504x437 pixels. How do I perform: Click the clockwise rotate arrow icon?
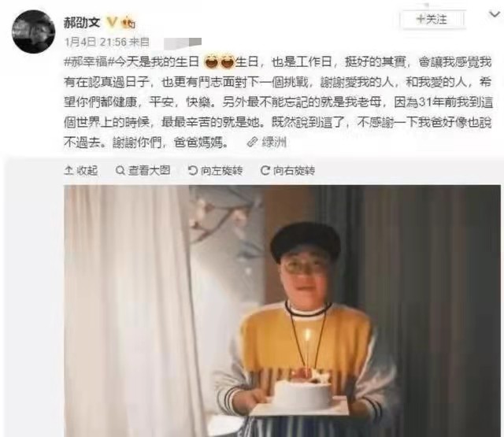click(x=265, y=170)
